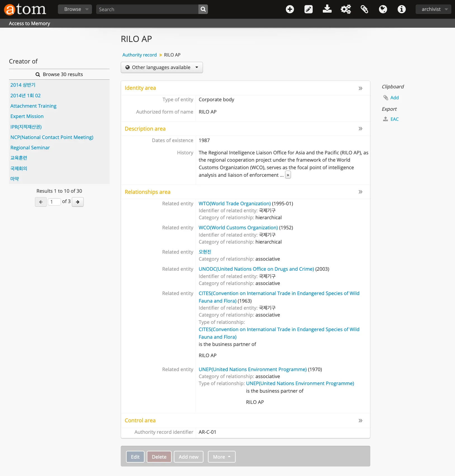This screenshot has width=455, height=476.
Task: Open the Import (download) menu icon
Action: 327,9
